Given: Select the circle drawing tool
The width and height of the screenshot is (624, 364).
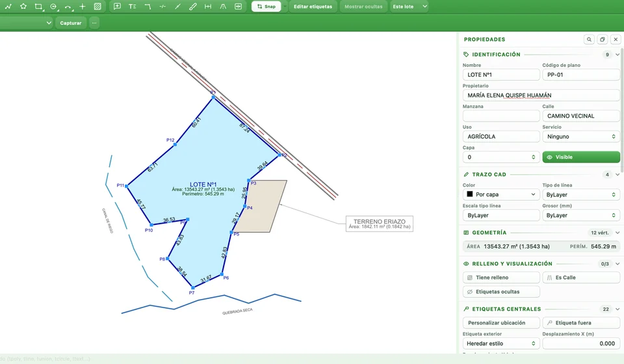Looking at the screenshot, I should [x=53, y=6].
